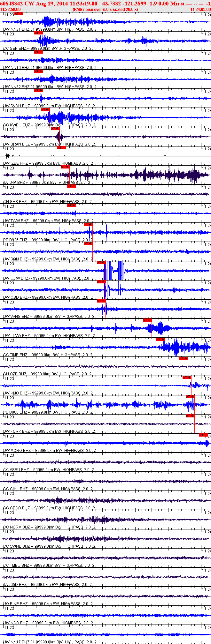211x644 pixels.
Task: Select the red pick flag on UW.MORO trace
Action: click(204, 435)
